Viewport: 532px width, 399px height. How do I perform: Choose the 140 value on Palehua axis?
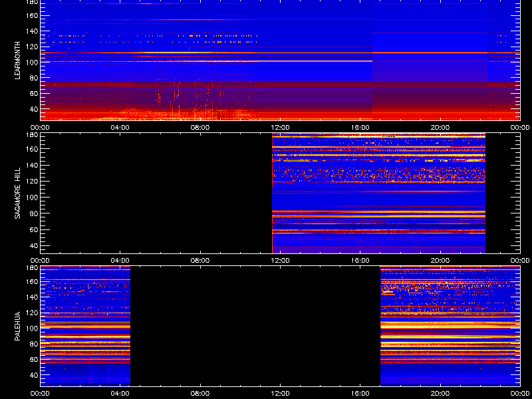pos(31,297)
